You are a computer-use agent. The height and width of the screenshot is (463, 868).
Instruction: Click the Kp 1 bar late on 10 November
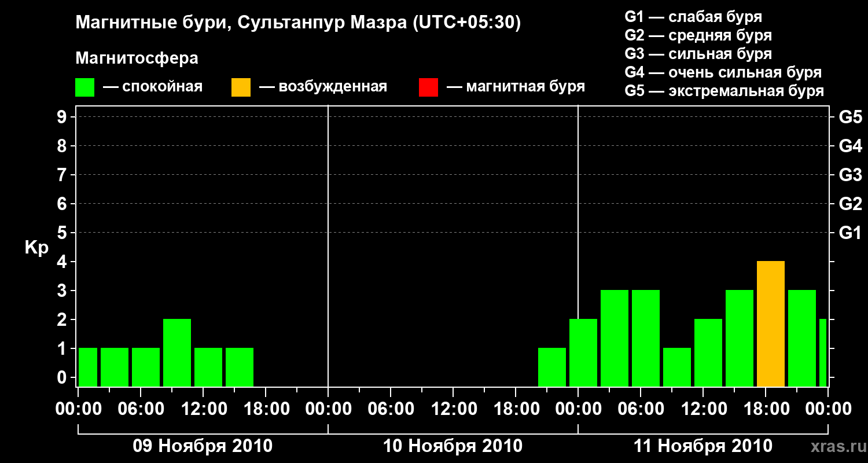[552, 367]
